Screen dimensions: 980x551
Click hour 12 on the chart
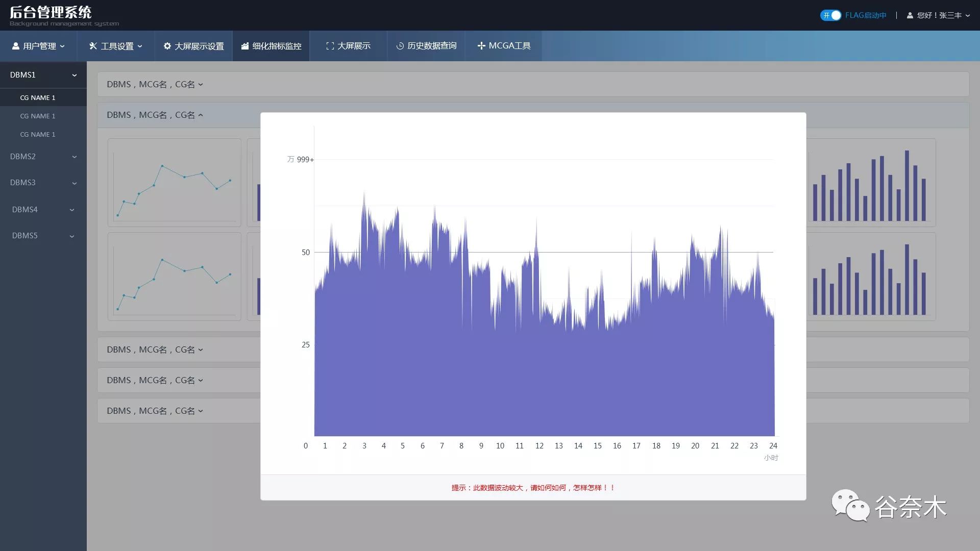coord(539,445)
